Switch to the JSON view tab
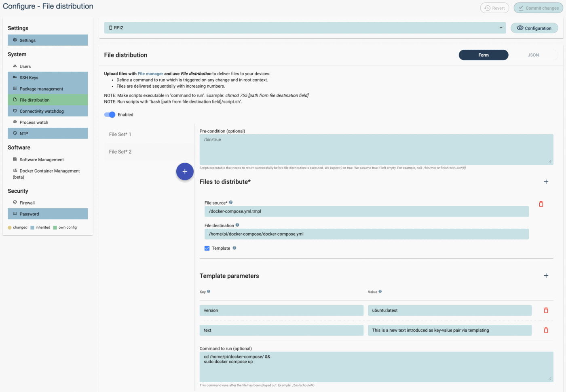Viewport: 566px width, 392px height. (533, 55)
